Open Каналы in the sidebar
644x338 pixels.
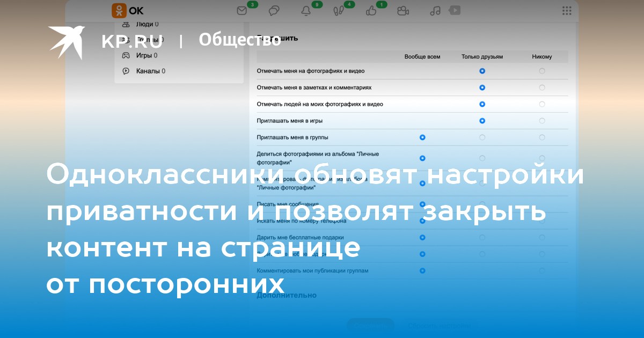click(151, 71)
